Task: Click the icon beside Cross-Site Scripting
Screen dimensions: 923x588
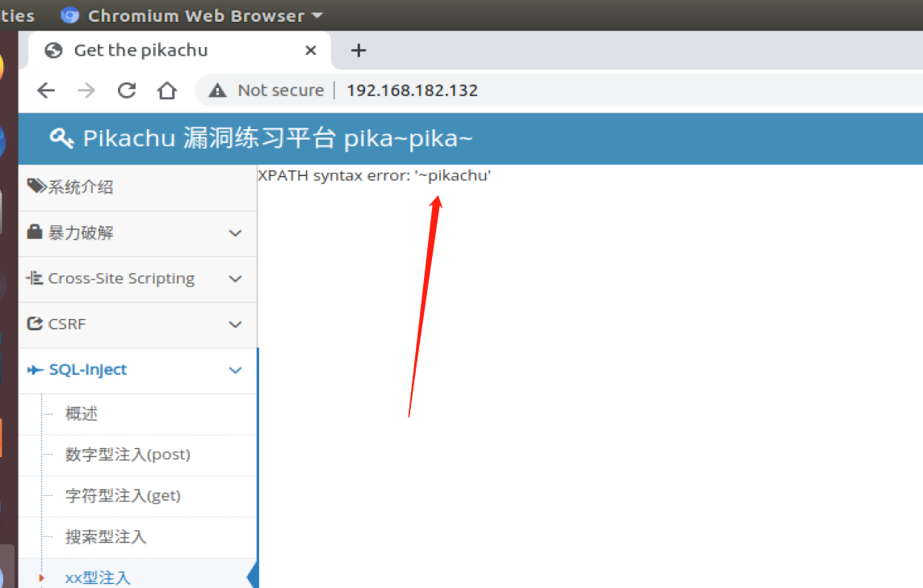Action: pos(35,278)
